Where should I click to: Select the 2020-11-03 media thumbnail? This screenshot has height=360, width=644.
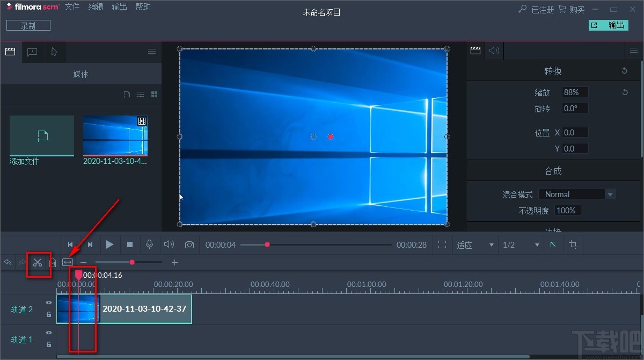pyautogui.click(x=115, y=135)
